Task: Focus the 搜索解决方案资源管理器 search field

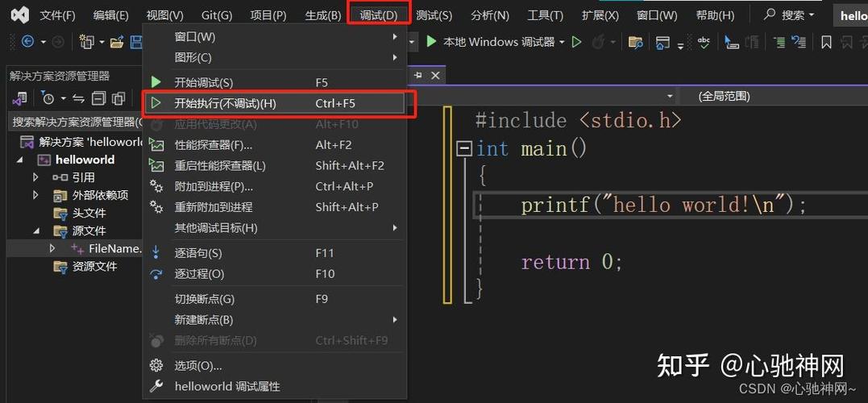Action: pyautogui.click(x=77, y=122)
